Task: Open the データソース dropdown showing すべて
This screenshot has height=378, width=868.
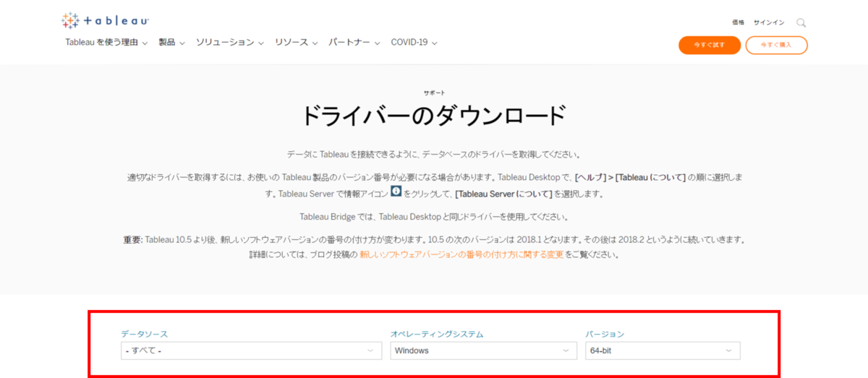Action: click(x=251, y=351)
